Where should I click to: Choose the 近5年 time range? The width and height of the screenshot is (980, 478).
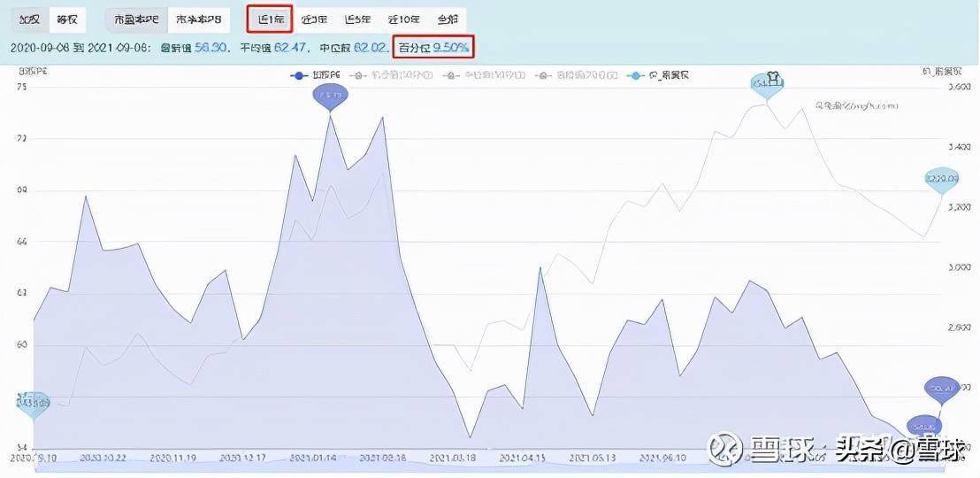(x=357, y=19)
